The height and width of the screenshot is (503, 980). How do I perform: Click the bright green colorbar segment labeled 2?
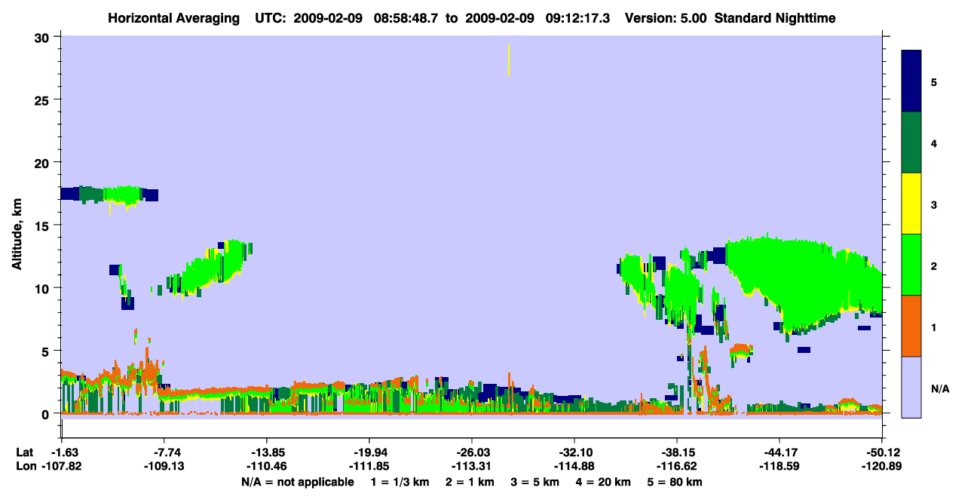coord(911,265)
